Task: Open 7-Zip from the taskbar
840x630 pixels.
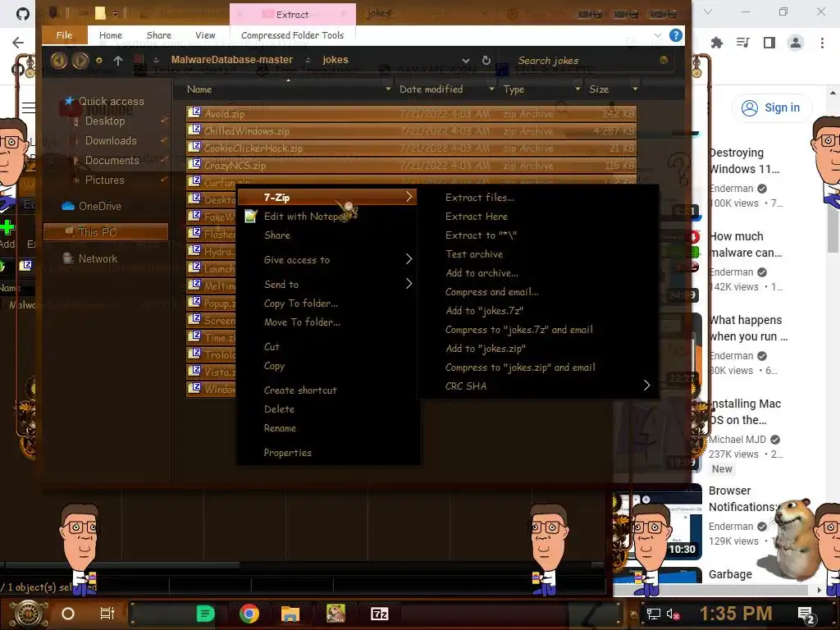Action: [379, 614]
